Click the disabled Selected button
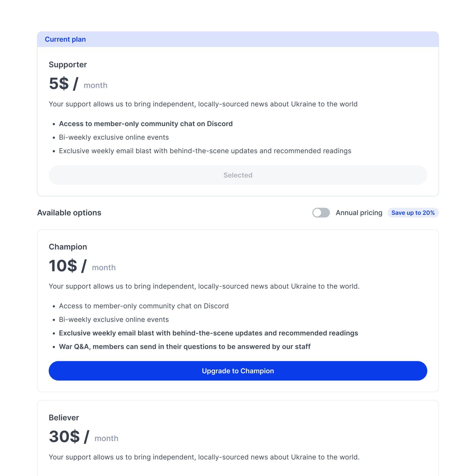Viewport: 476px width, 476px height. tap(238, 175)
